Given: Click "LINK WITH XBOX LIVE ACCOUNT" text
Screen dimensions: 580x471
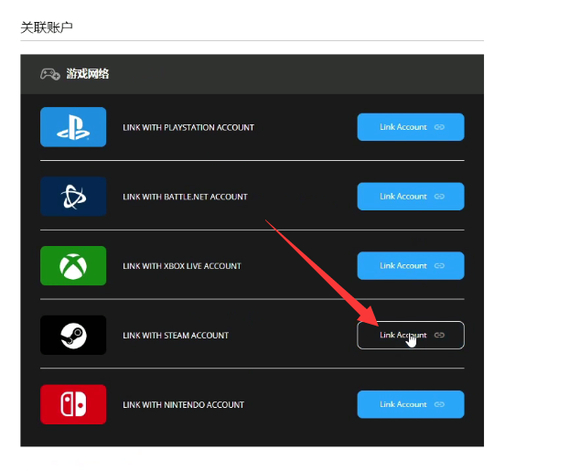Looking at the screenshot, I should tap(182, 266).
